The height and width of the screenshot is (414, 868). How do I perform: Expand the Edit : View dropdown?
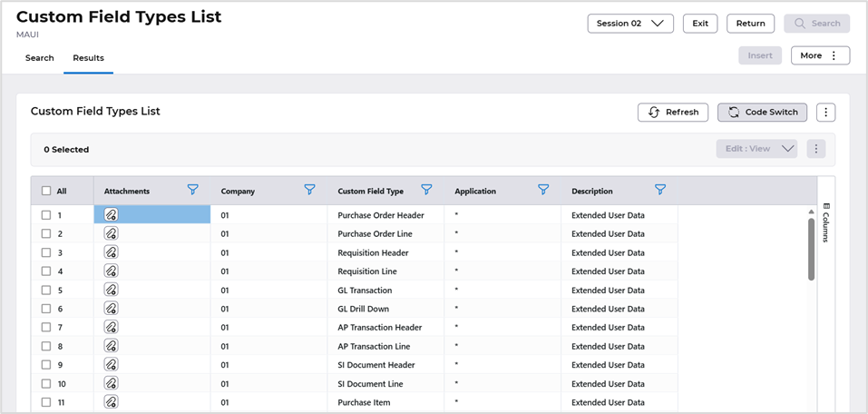756,149
